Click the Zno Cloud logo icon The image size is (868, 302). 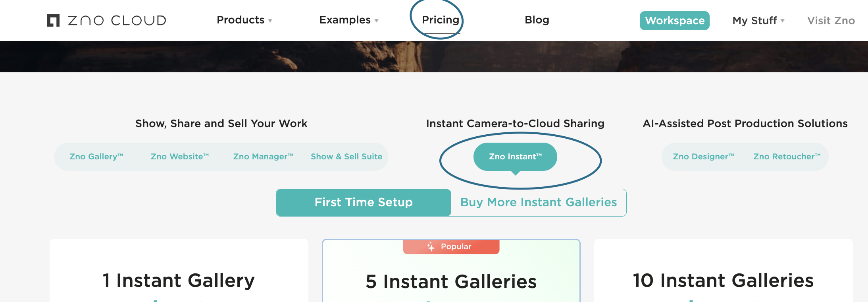[53, 21]
